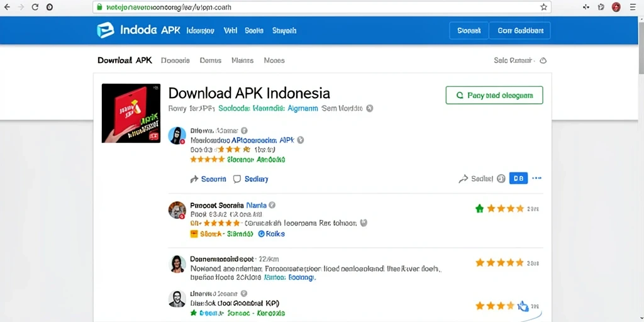The width and height of the screenshot is (644, 322).
Task: Click the Corr Goddbert header button
Action: point(520,30)
